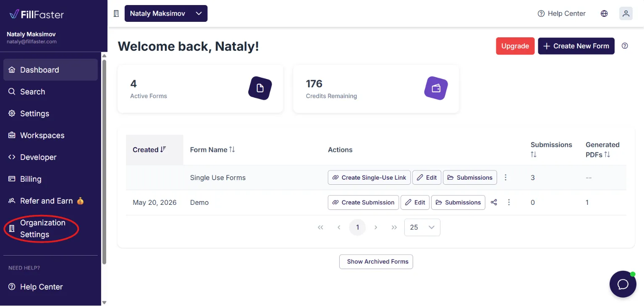Click Show Archived Forms button
The width and height of the screenshot is (644, 306).
click(376, 262)
